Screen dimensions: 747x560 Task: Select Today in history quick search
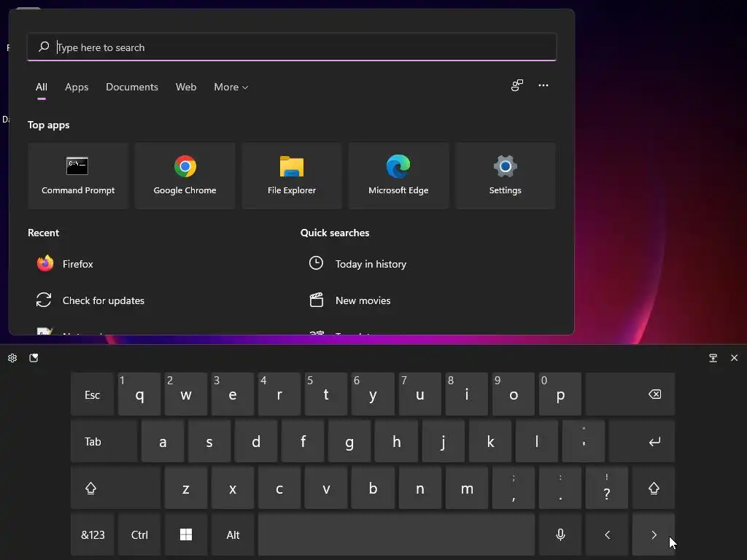coord(357,264)
